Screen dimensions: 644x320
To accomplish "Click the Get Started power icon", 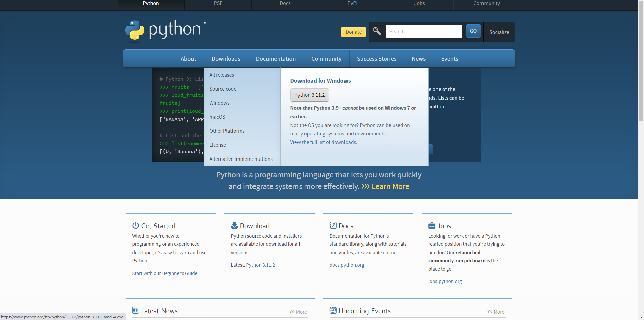I will [135, 225].
